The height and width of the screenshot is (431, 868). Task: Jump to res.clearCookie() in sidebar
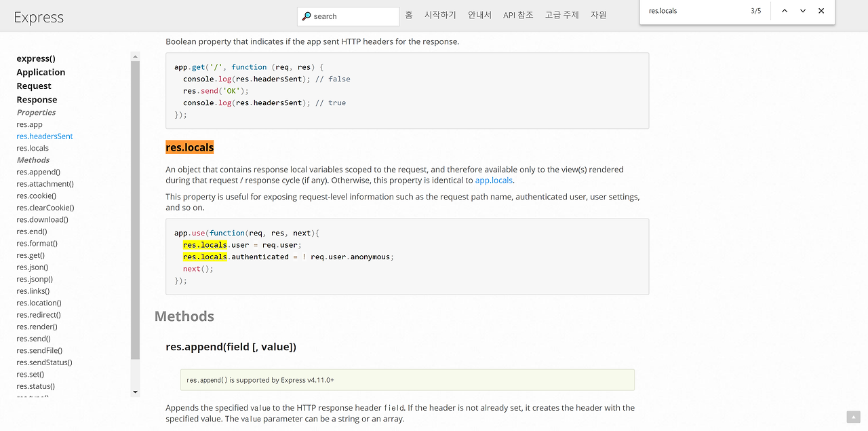pos(45,208)
